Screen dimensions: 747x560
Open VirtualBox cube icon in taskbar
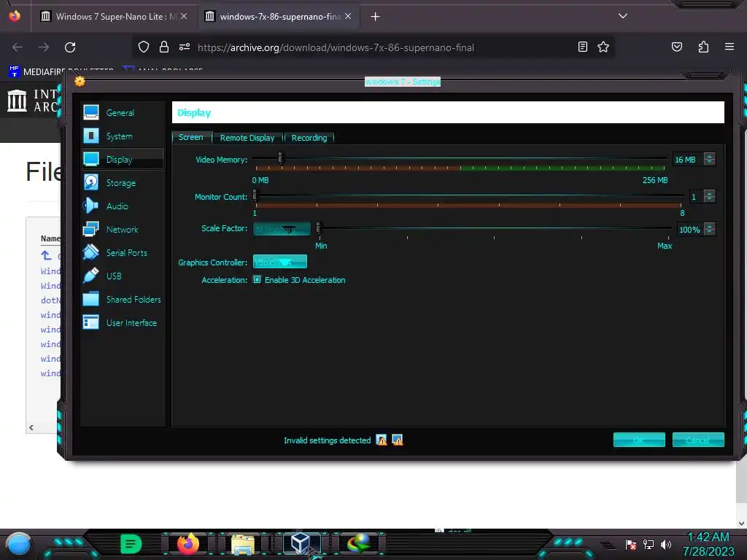coord(301,543)
